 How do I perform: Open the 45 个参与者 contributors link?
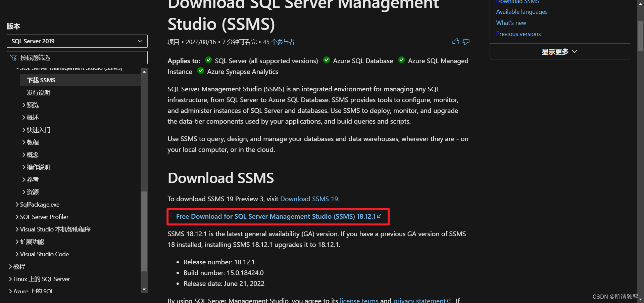point(279,42)
